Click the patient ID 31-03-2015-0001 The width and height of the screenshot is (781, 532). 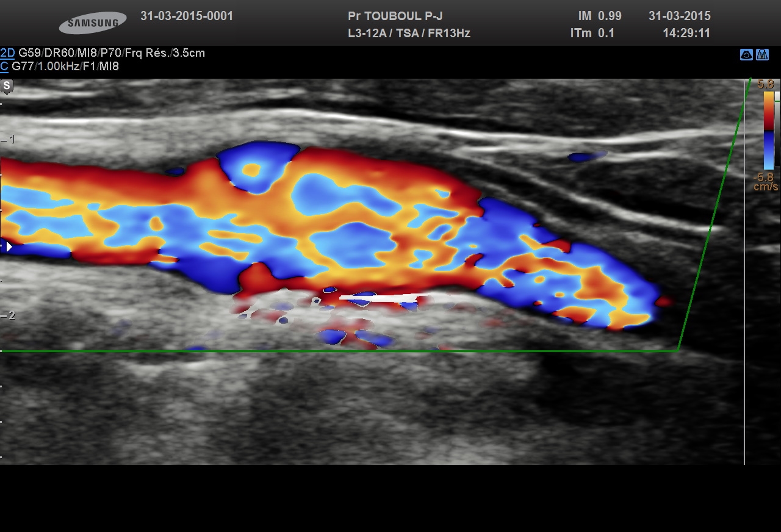click(187, 16)
